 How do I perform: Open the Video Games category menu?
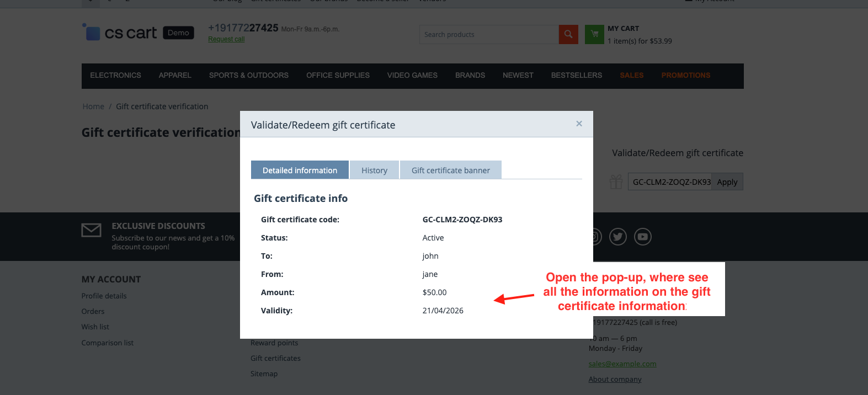(x=412, y=76)
